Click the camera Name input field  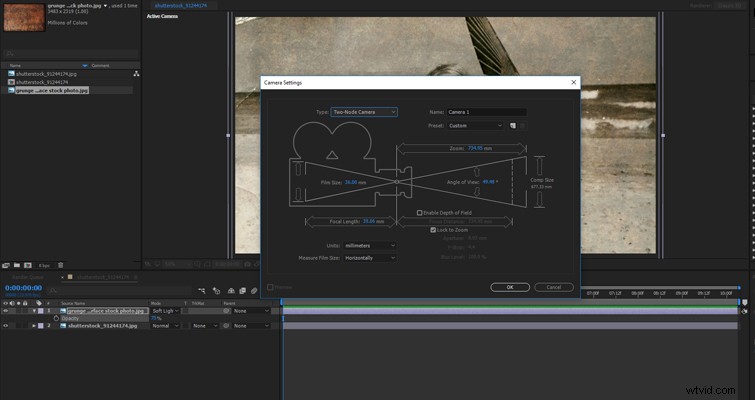(x=486, y=112)
